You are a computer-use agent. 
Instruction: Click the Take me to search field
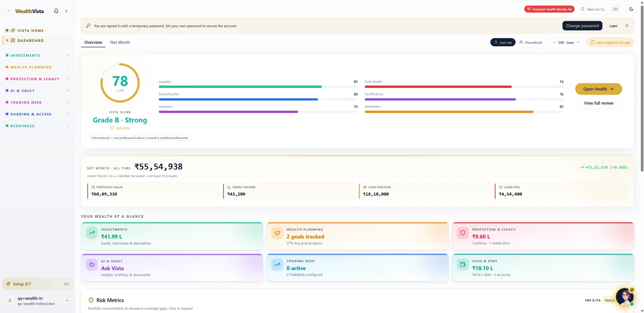click(600, 9)
